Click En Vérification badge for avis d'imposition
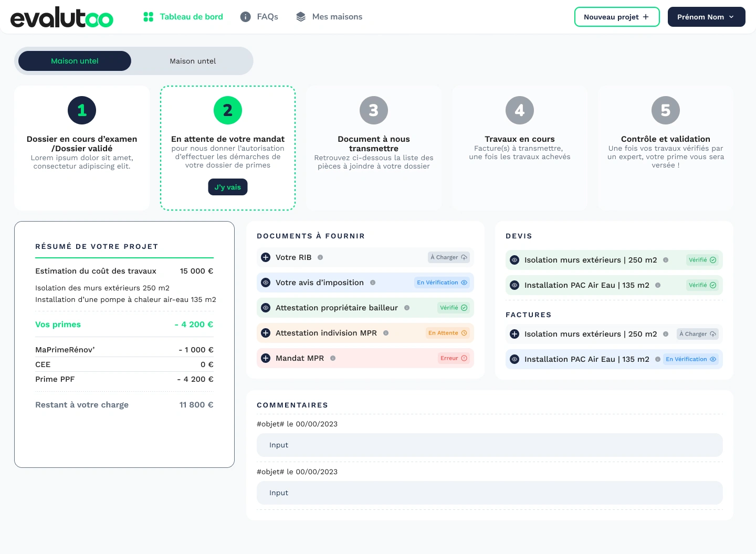 pos(442,283)
